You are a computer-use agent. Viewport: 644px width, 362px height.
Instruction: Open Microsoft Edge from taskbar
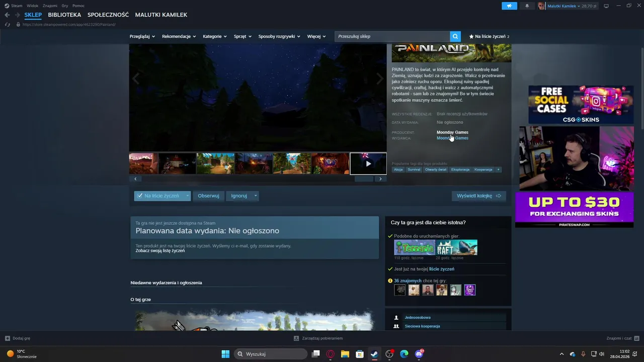tap(404, 354)
